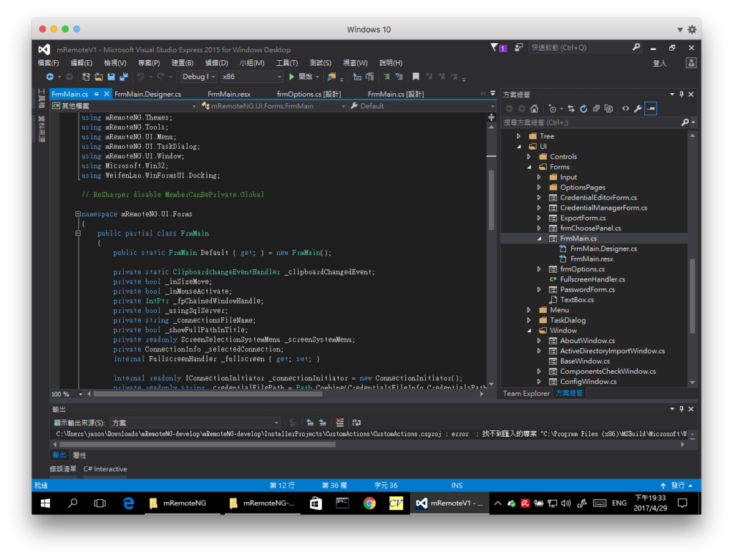Open Properties via the wrench icon

coord(638,109)
